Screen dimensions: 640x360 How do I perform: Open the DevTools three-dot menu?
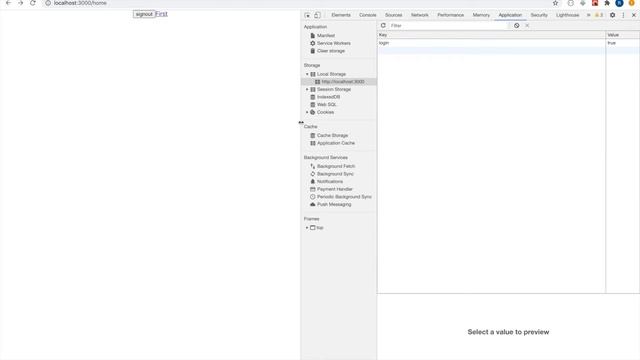[623, 15]
